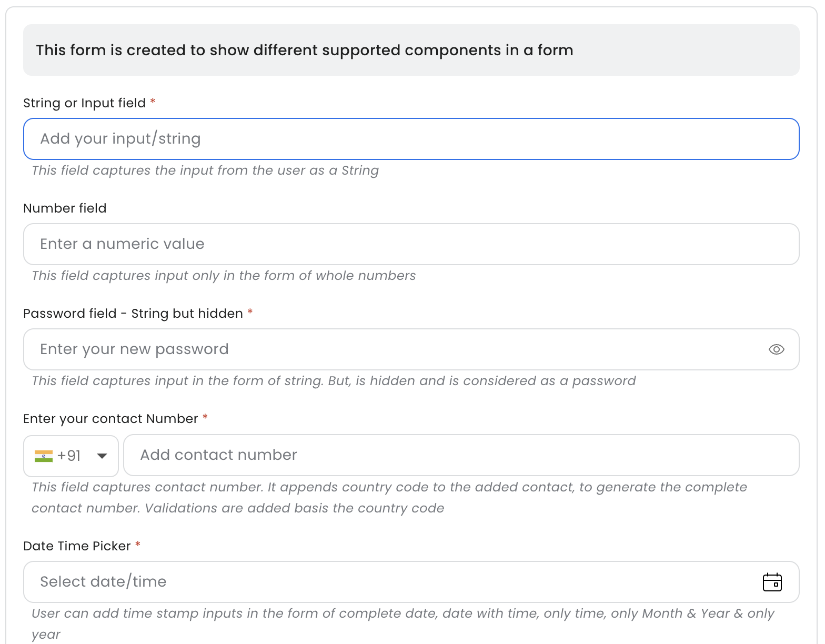Click the India flag icon
Image resolution: width=825 pixels, height=644 pixels.
click(44, 456)
